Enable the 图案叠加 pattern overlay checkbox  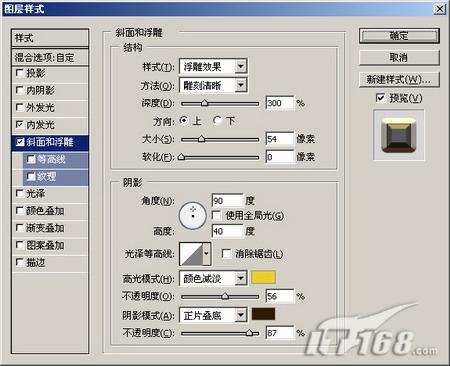pyautogui.click(x=19, y=245)
